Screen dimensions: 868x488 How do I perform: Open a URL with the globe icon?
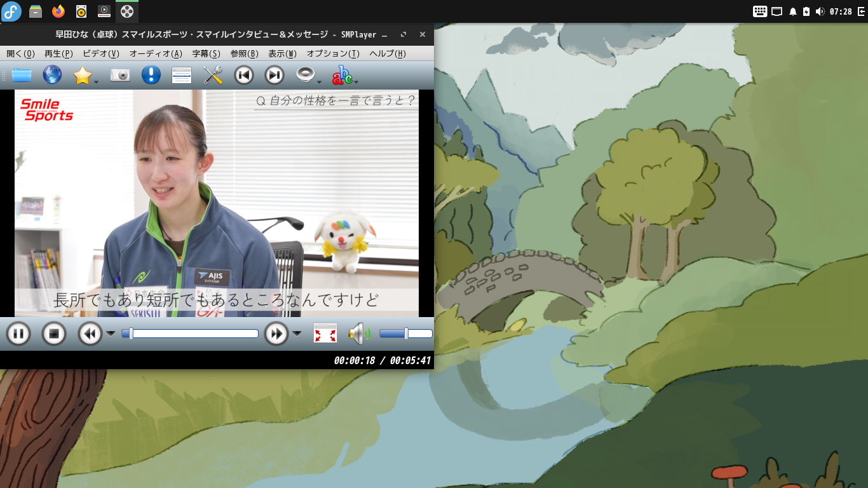[x=52, y=76]
